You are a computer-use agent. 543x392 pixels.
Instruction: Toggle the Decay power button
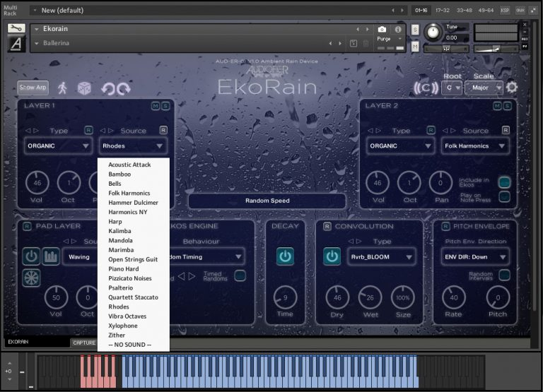(285, 256)
